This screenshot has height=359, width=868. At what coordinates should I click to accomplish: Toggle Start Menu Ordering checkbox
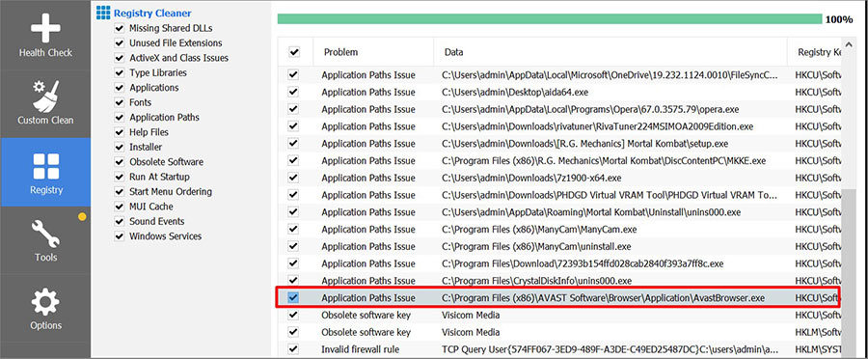pyautogui.click(x=119, y=192)
